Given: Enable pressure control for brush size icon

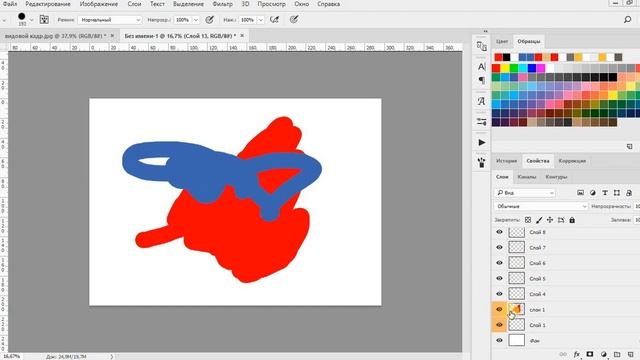Looking at the screenshot, I should click(293, 20).
